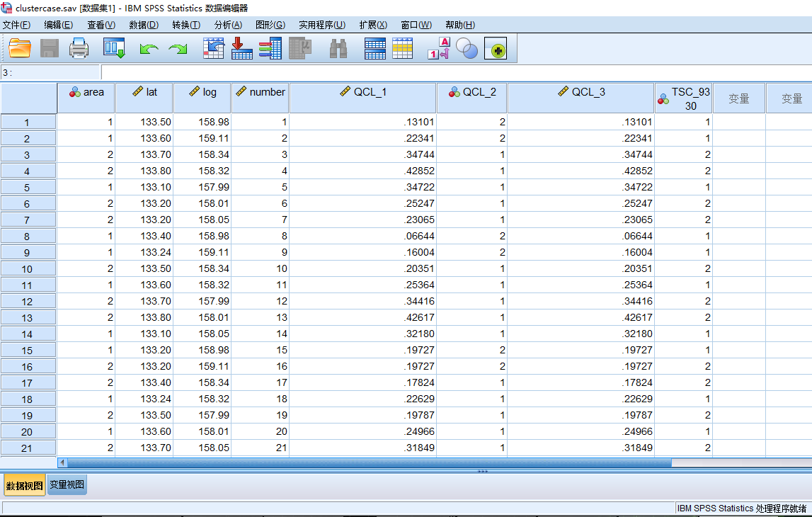Click the horizontal scrollbar thumb
The height and width of the screenshot is (517, 812).
[369, 462]
